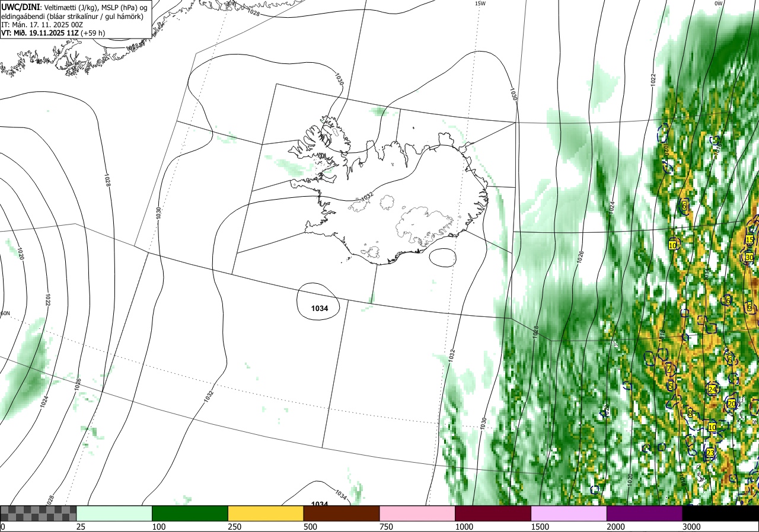The width and height of the screenshot is (759, 532).
Task: Choose the dark purple 2000–3000 legend swatch
Action: pyautogui.click(x=645, y=513)
